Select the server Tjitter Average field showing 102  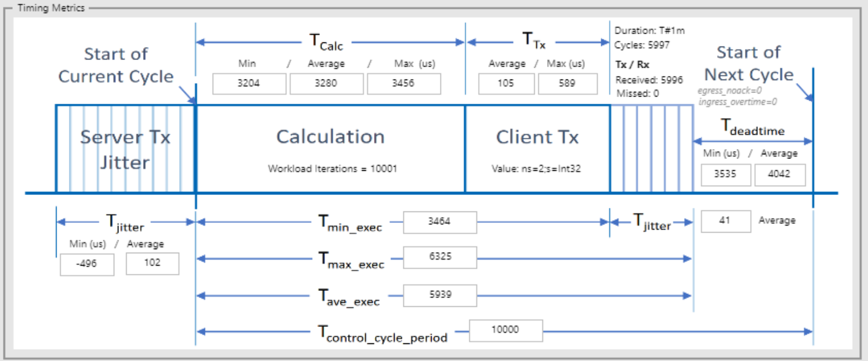coord(153,263)
